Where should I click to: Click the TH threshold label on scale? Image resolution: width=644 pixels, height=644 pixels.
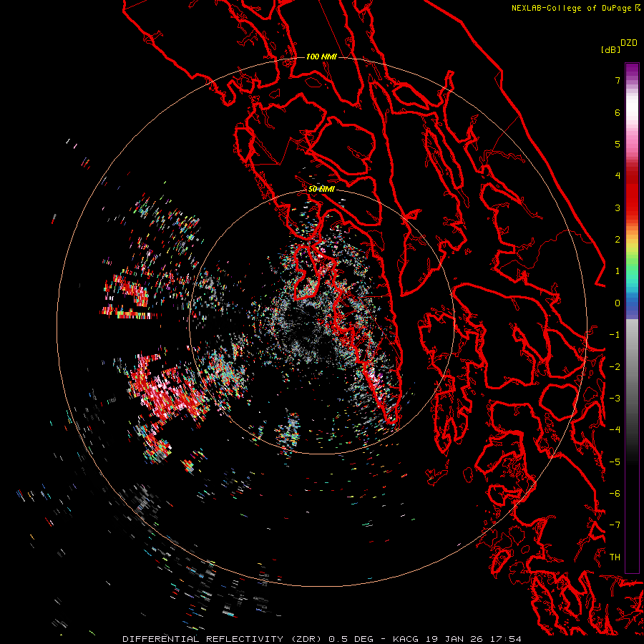[615, 557]
